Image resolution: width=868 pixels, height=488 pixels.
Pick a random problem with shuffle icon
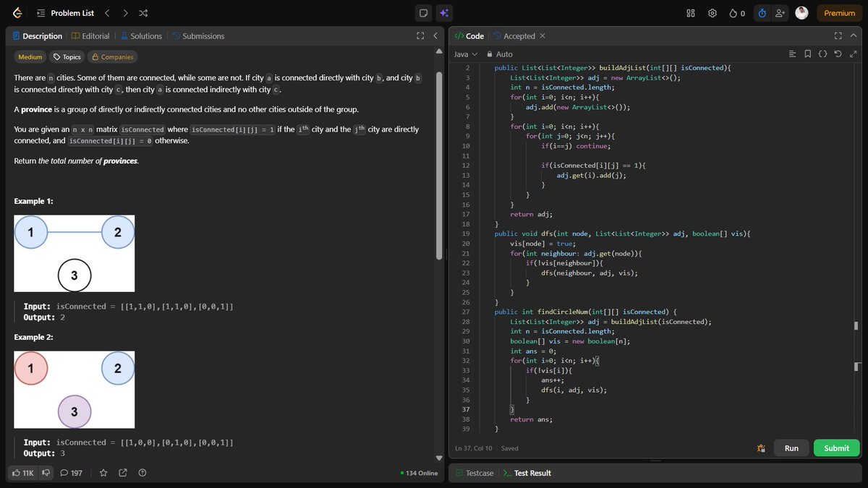click(143, 13)
